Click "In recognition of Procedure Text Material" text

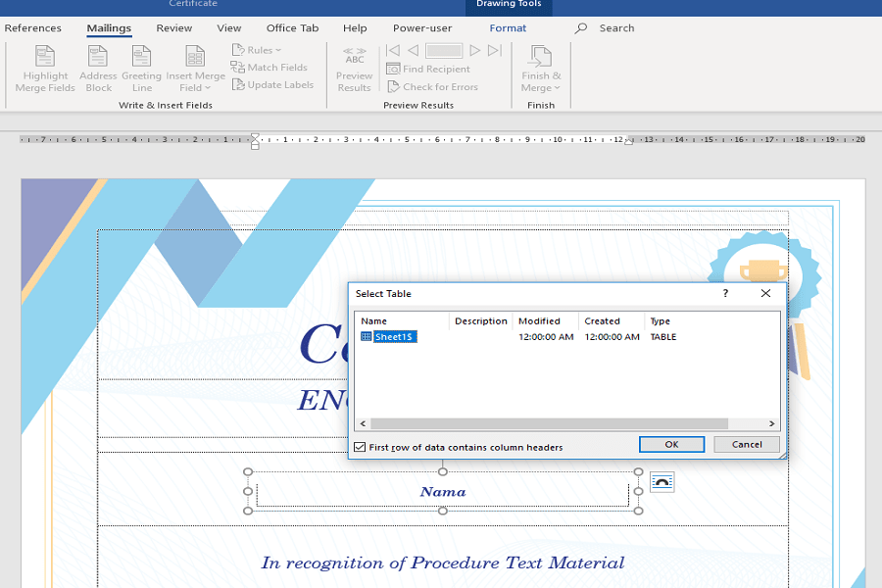443,563
